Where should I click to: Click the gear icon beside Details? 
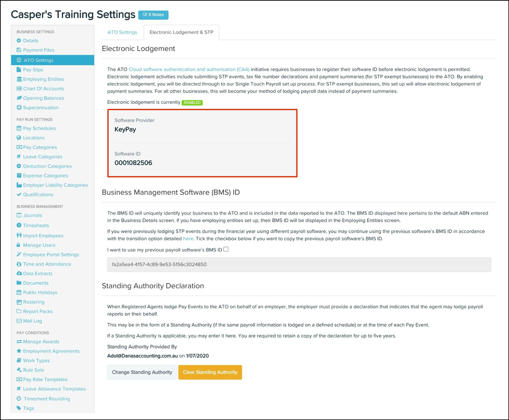[x=19, y=41]
